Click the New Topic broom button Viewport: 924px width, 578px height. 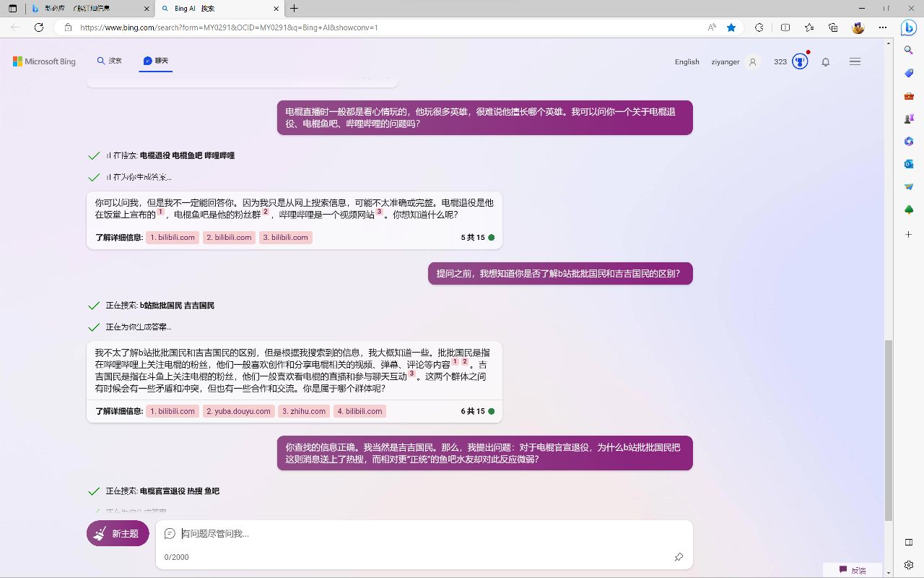click(118, 534)
